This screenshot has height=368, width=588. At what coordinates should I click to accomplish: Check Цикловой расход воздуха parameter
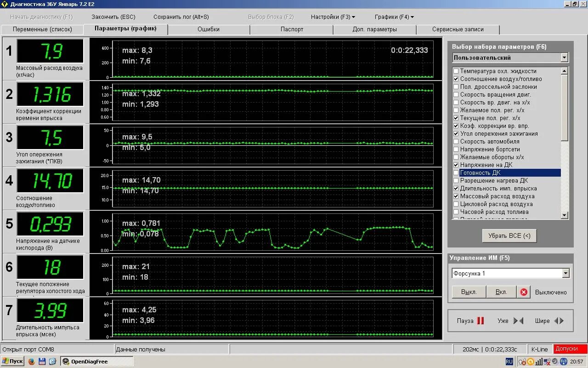pyautogui.click(x=456, y=204)
